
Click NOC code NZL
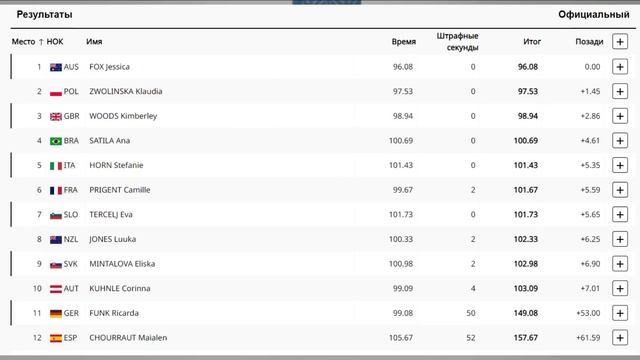pos(71,239)
